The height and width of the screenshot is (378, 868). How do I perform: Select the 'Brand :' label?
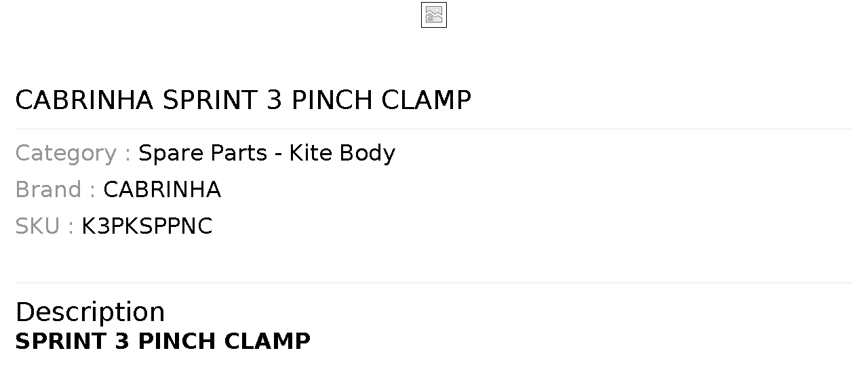(56, 190)
